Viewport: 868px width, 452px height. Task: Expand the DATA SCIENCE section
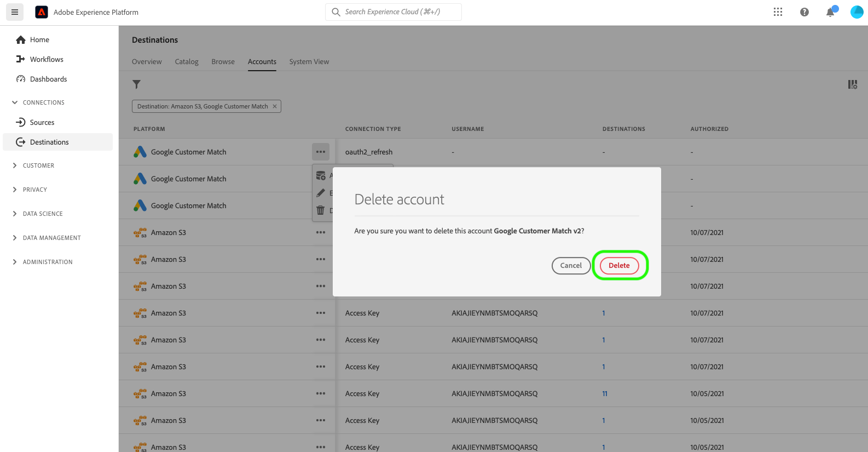pos(15,214)
